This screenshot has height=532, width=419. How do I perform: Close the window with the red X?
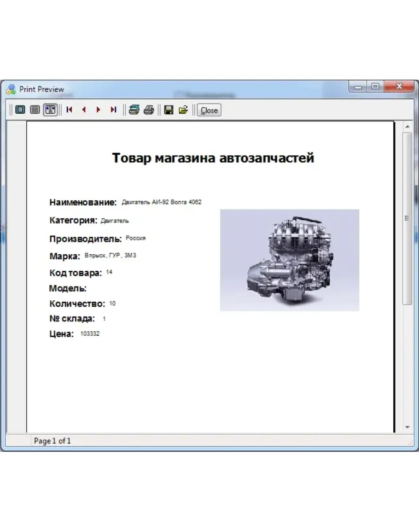click(x=399, y=87)
